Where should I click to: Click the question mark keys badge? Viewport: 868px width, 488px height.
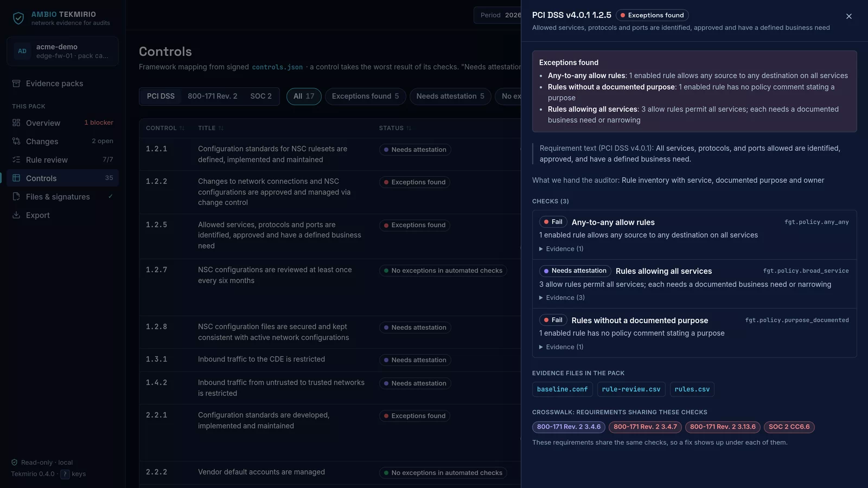(x=65, y=474)
